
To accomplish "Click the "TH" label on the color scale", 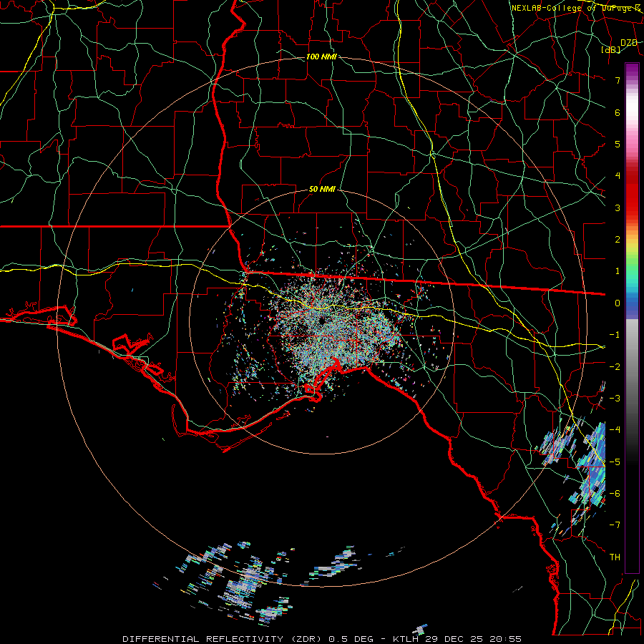I will tap(615, 557).
